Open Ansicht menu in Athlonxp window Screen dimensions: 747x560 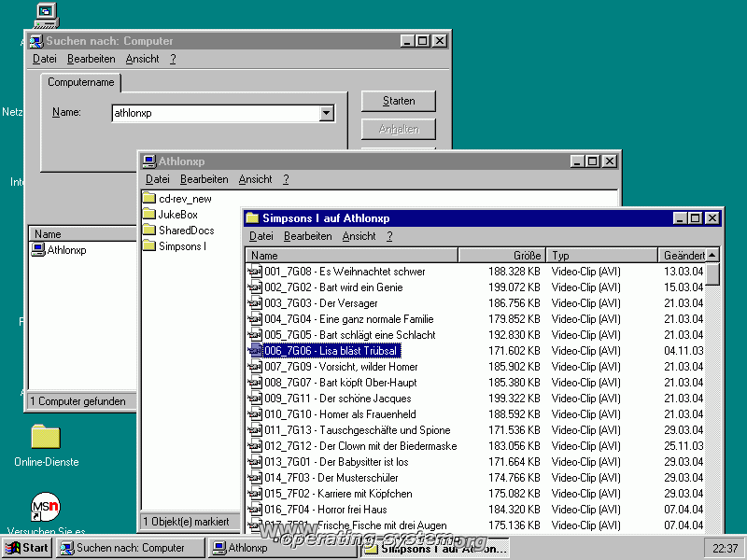click(255, 179)
